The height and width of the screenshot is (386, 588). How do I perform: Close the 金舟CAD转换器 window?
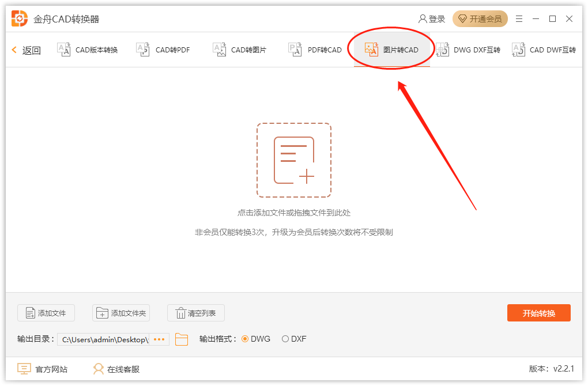pos(569,19)
